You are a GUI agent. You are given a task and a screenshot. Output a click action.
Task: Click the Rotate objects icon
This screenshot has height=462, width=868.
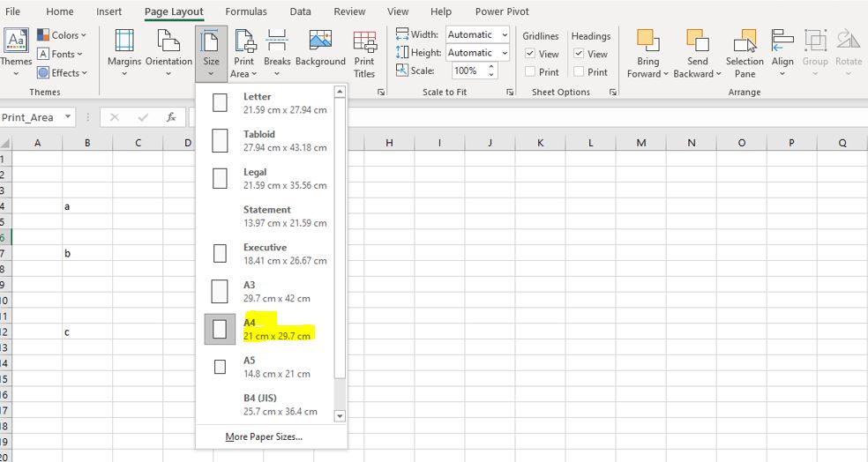[848, 41]
